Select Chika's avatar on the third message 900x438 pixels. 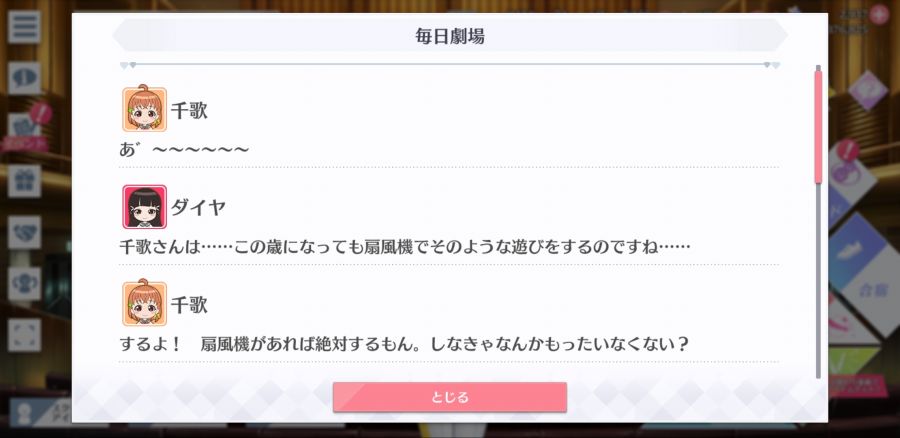pos(145,304)
